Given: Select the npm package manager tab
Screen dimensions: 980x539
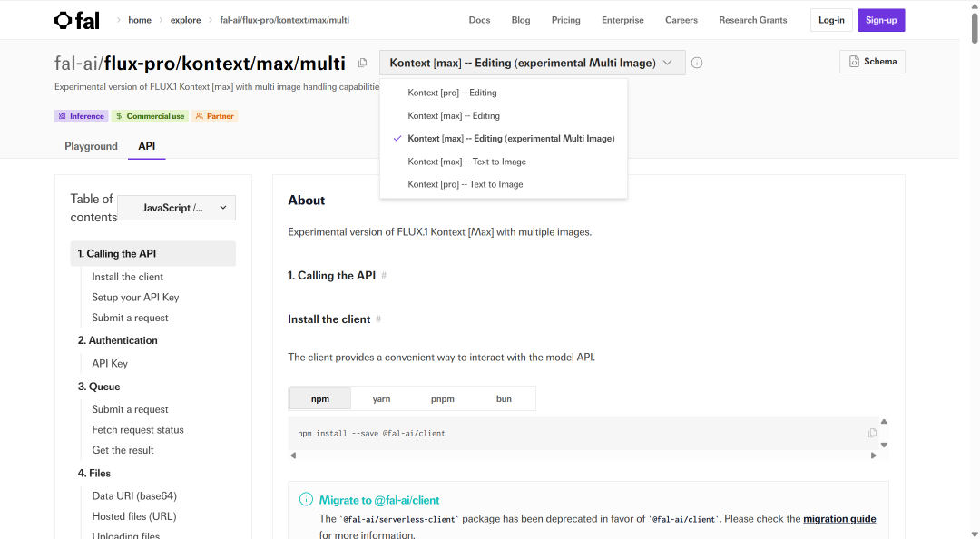Looking at the screenshot, I should [320, 398].
